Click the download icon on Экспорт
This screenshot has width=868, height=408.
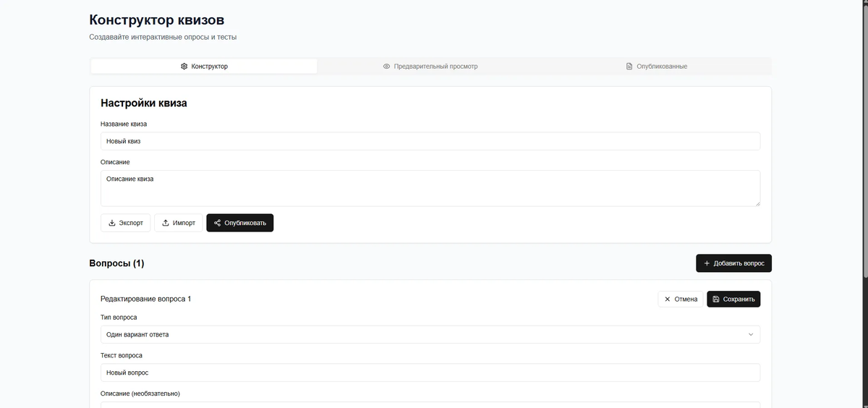tap(112, 223)
